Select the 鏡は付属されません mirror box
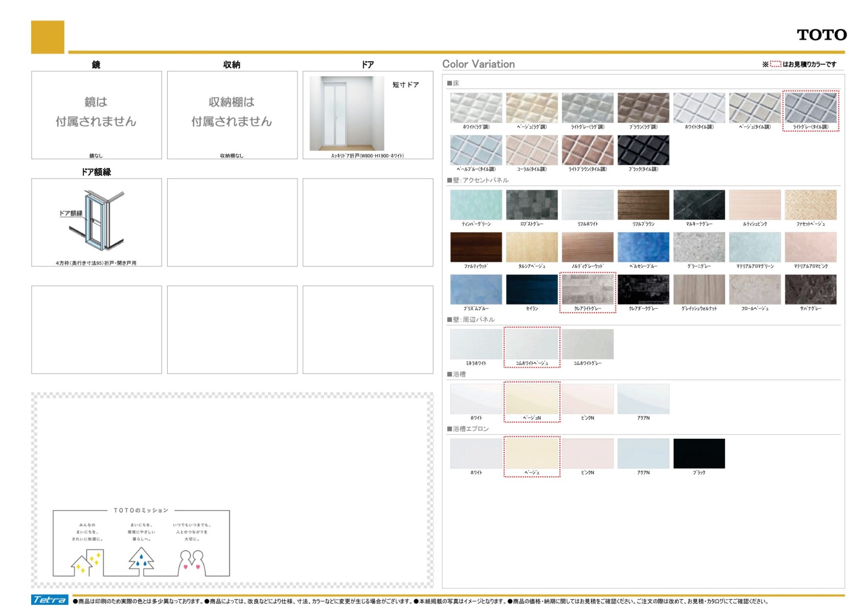Image resolution: width=868 pixels, height=613 pixels. pyautogui.click(x=96, y=112)
